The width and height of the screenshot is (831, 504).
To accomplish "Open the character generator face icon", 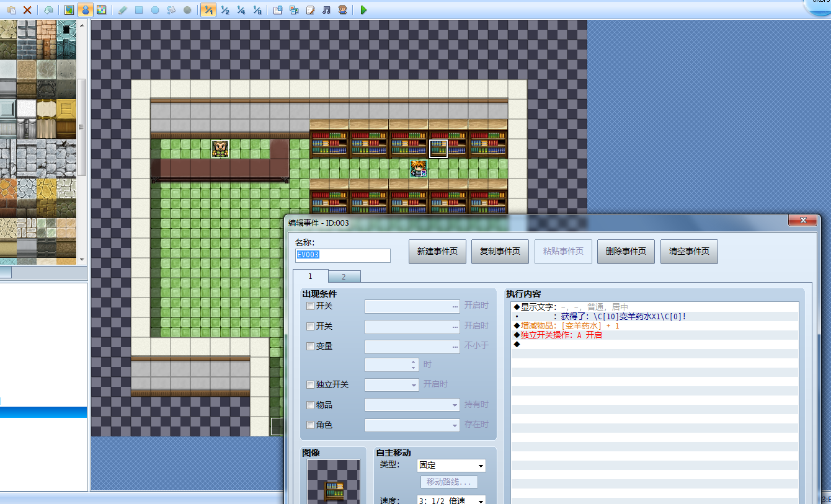I will point(342,10).
